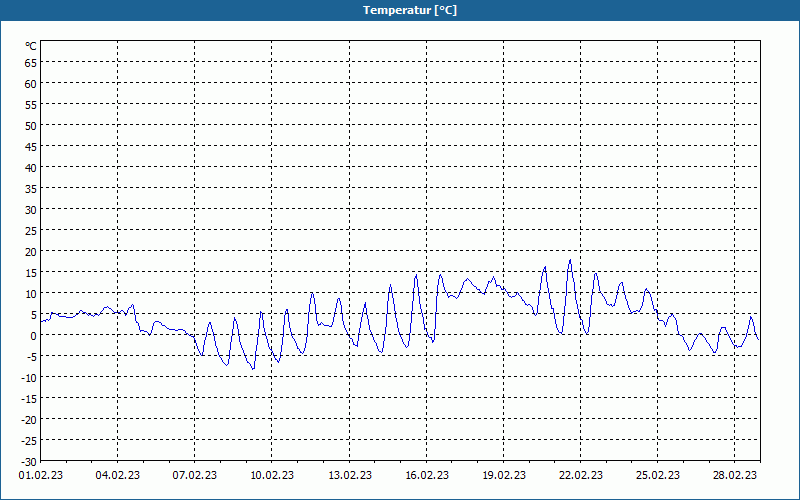Viewport: 800px width, 500px height.
Task: Click the -15 value on temperature axis
Action: click(x=29, y=398)
